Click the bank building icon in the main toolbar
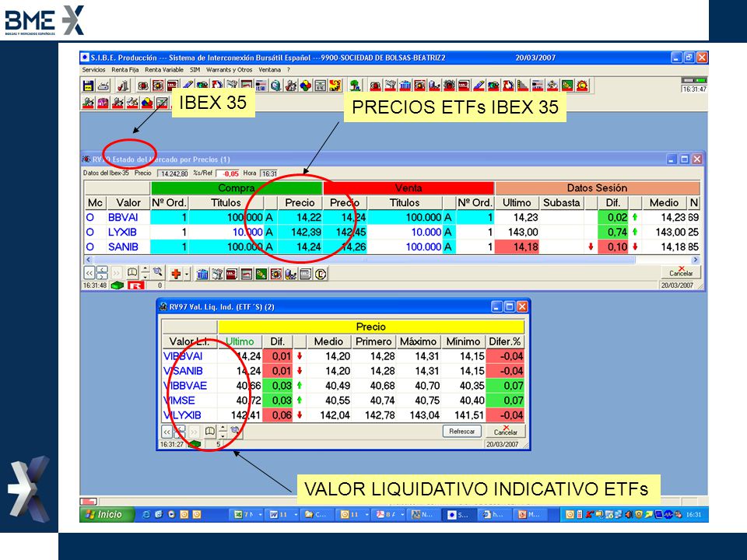The image size is (747, 560). (405, 86)
